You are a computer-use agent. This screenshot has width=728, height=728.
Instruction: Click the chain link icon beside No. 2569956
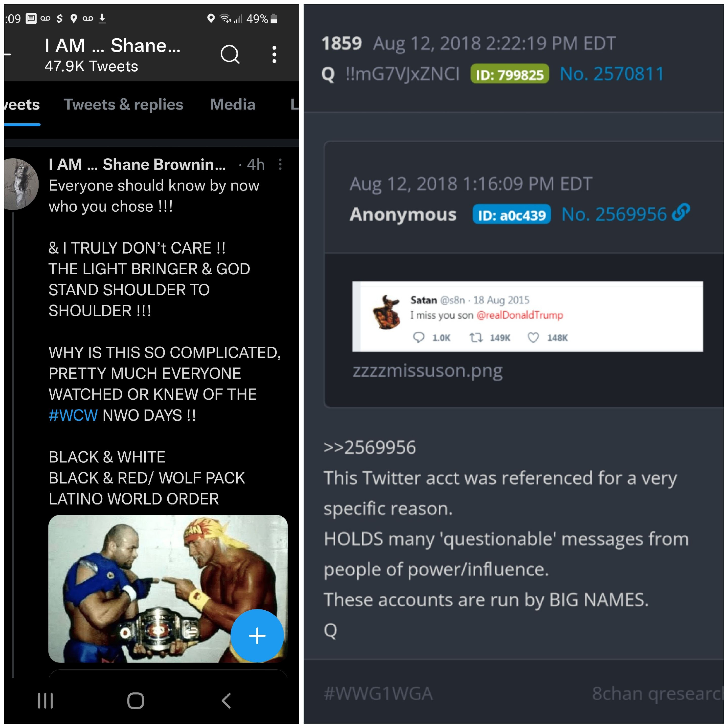[681, 212]
